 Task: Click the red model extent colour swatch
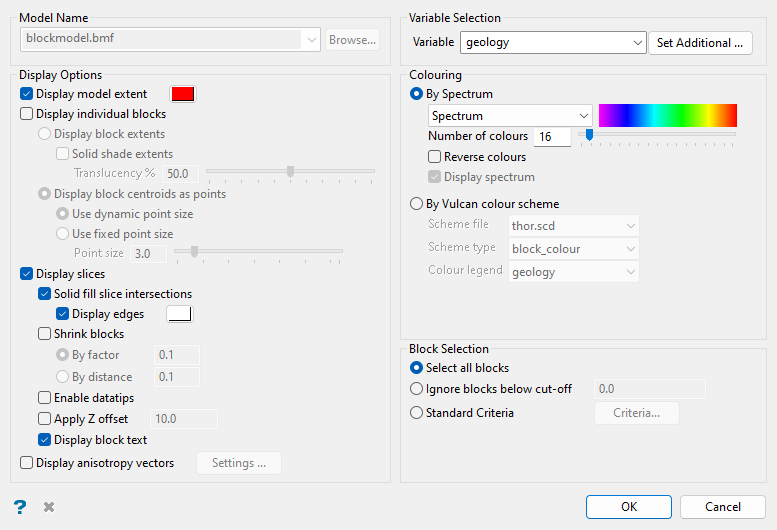183,94
